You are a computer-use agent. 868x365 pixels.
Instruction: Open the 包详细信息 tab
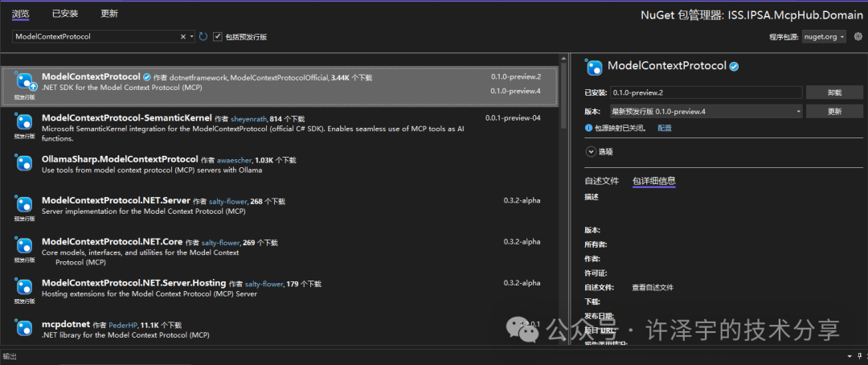coord(653,181)
